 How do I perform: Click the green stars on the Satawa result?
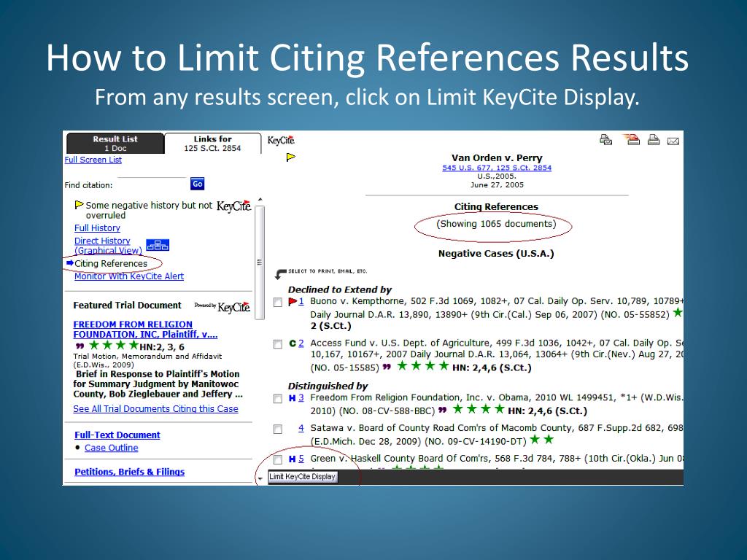point(541,440)
